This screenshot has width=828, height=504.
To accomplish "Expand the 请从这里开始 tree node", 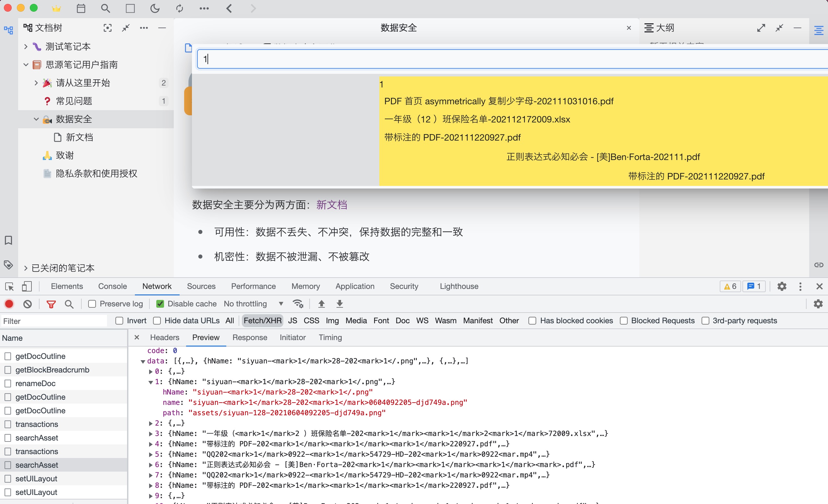I will [36, 83].
